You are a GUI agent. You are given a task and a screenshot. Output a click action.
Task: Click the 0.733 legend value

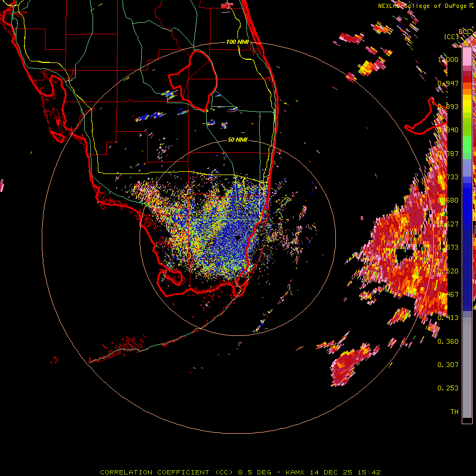(448, 177)
